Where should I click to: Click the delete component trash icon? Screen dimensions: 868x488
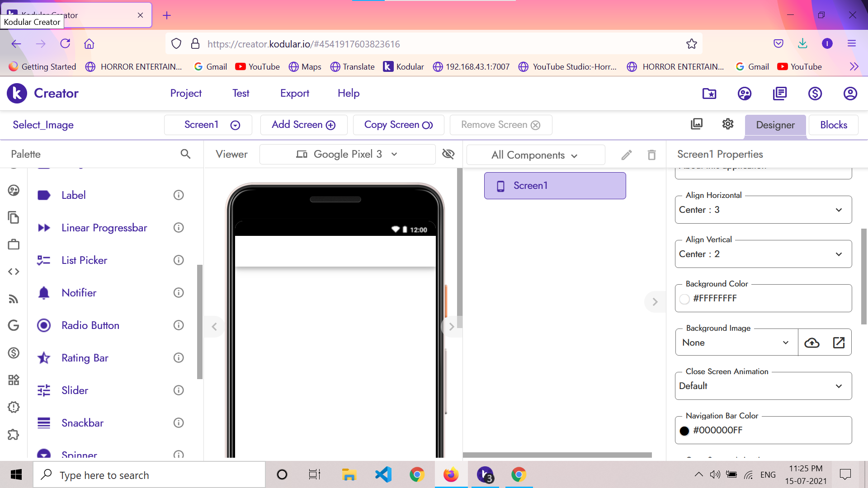pyautogui.click(x=651, y=155)
